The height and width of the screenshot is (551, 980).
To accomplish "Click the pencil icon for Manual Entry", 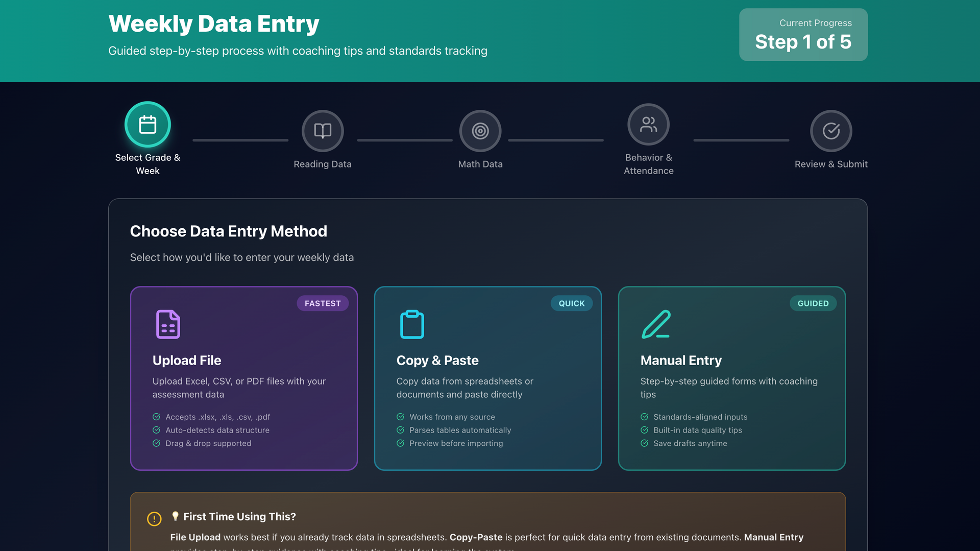I will point(656,324).
